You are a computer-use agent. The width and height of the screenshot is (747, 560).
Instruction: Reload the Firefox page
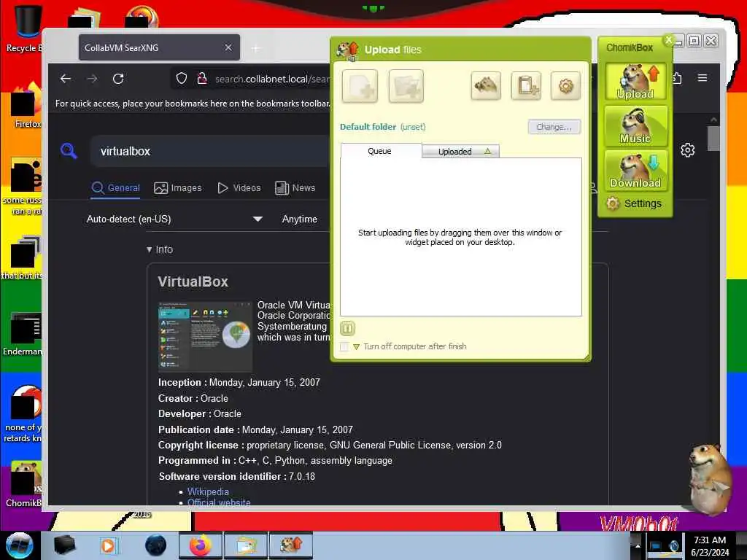pyautogui.click(x=118, y=79)
